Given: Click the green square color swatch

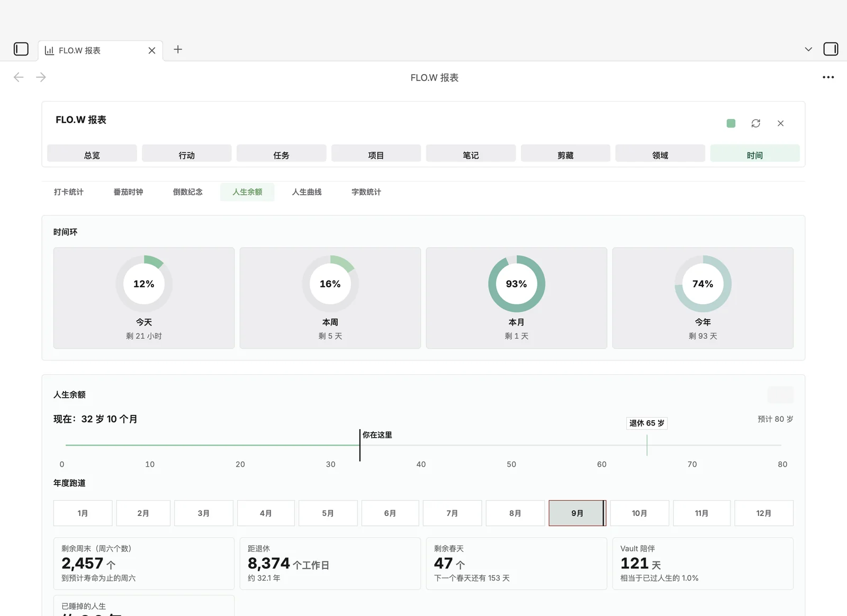Looking at the screenshot, I should [x=731, y=123].
